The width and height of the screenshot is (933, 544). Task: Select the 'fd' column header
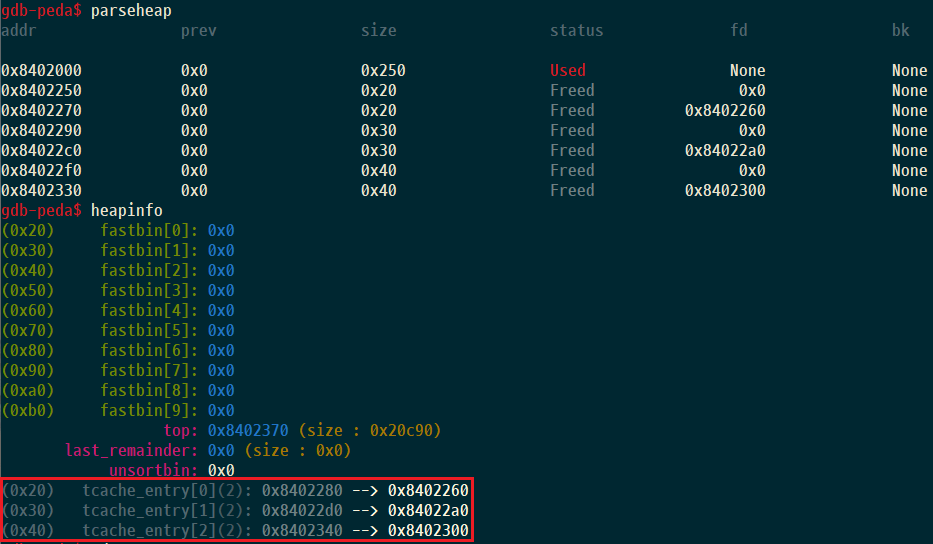(x=739, y=30)
